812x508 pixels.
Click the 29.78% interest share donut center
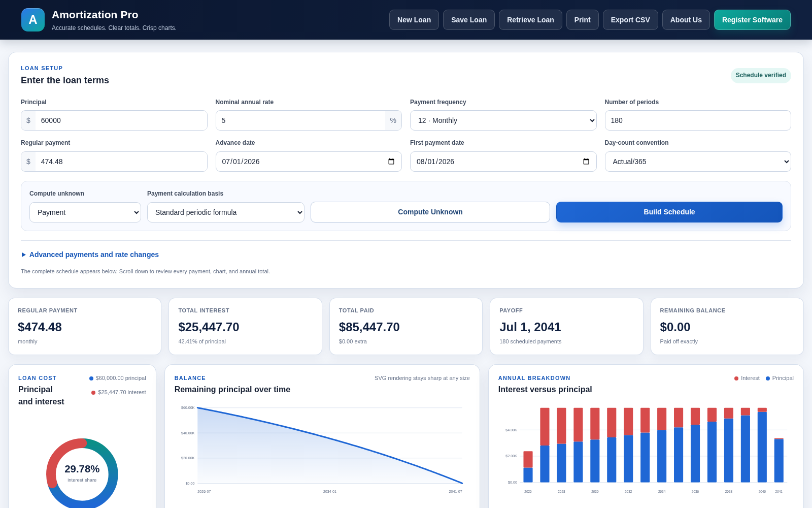tap(82, 473)
